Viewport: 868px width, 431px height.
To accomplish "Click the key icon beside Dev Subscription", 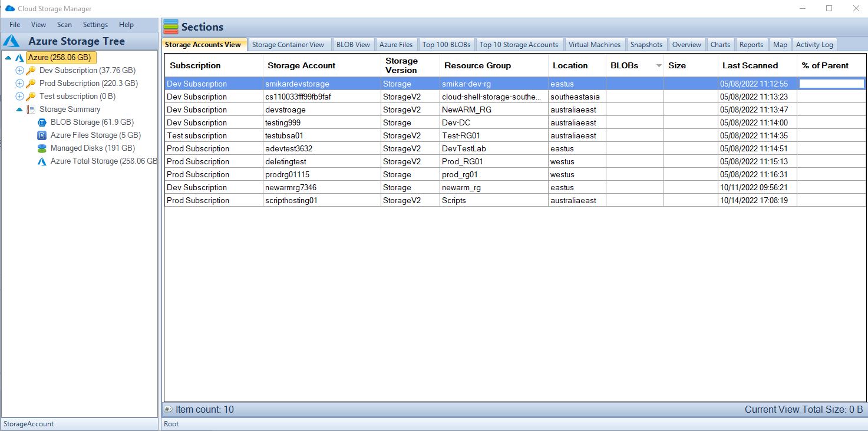I will pos(31,71).
